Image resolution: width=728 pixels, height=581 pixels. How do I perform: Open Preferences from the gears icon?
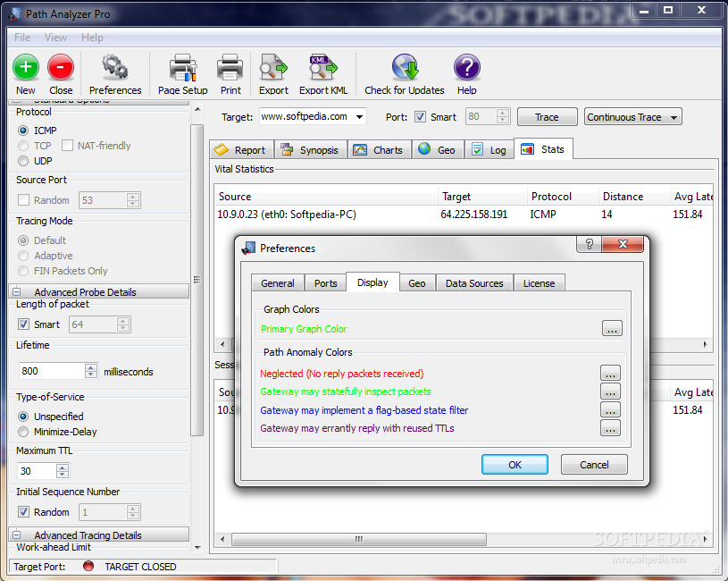(115, 67)
